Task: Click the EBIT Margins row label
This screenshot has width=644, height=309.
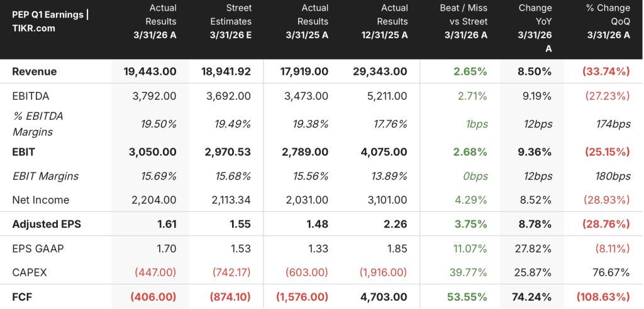Action: click(45, 176)
